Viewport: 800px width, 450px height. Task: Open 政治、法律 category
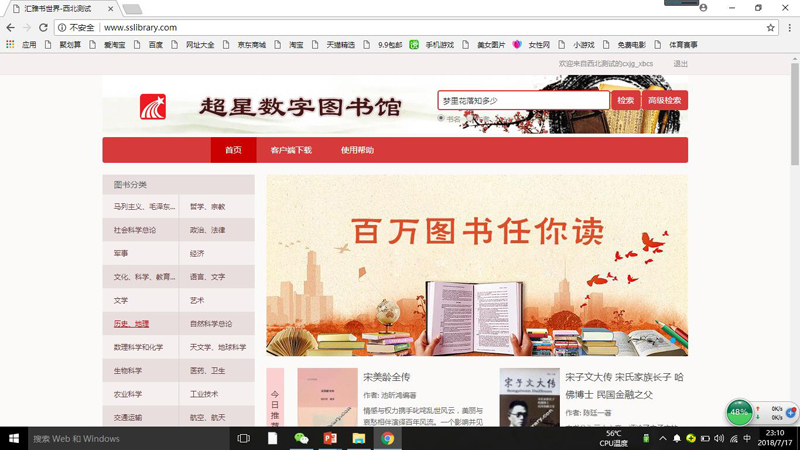(207, 230)
